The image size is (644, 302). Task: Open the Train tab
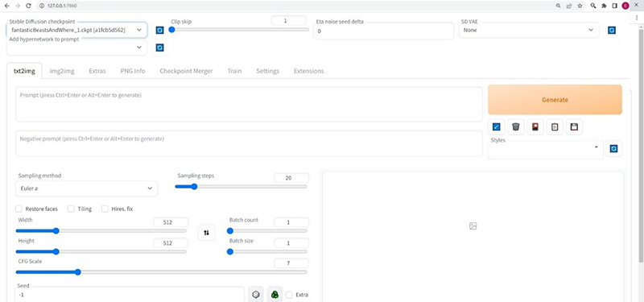pos(234,71)
